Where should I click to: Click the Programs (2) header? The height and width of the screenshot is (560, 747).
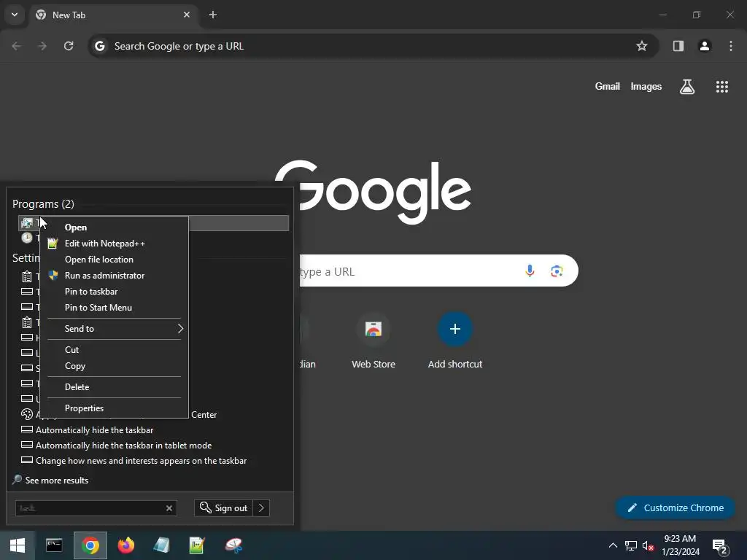pos(43,204)
